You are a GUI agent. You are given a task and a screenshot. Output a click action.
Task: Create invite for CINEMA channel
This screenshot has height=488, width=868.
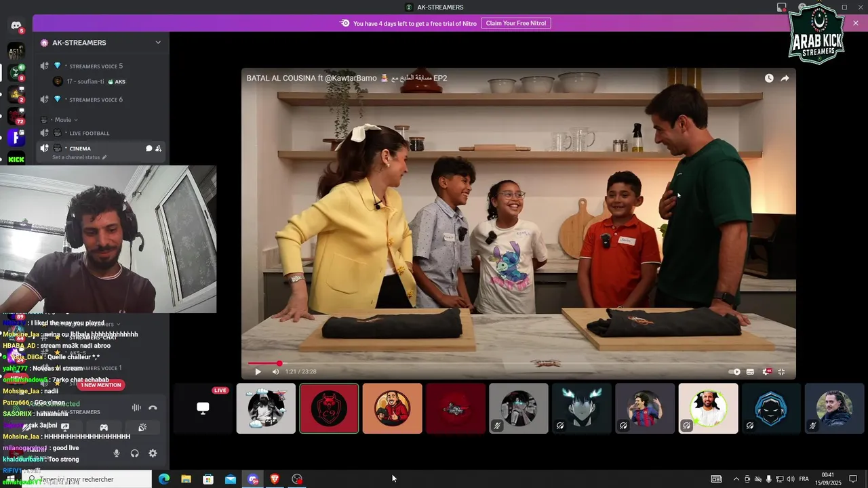(159, 148)
